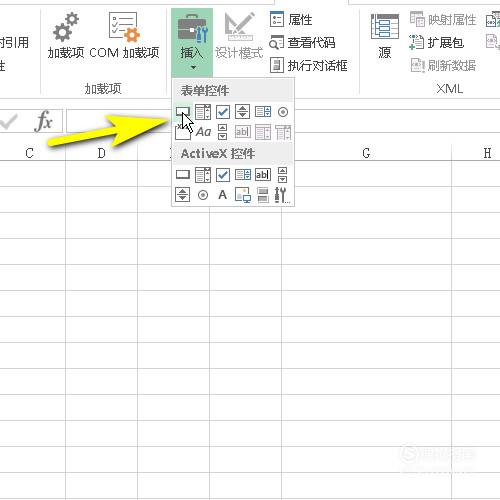Image resolution: width=500 pixels, height=500 pixels.
Task: Select the ActiveX Option Button control
Action: [203, 195]
